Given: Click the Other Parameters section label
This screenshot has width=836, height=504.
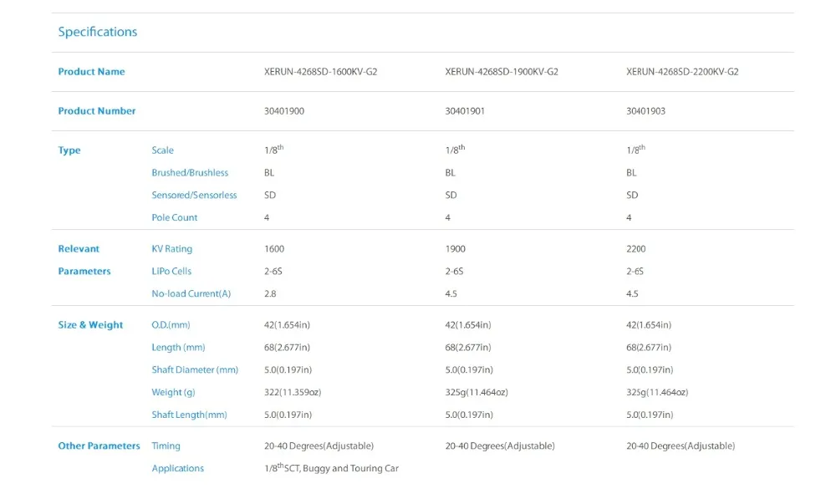Looking at the screenshot, I should coord(99,446).
